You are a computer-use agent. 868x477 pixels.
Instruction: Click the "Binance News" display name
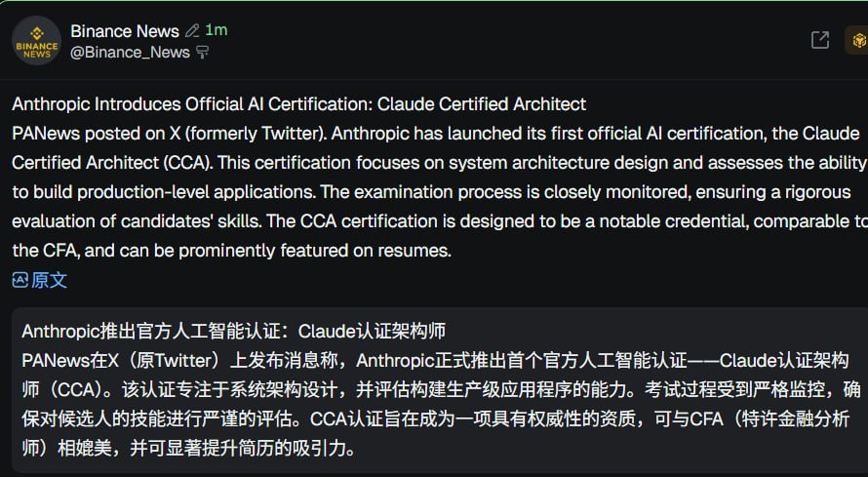(x=125, y=31)
